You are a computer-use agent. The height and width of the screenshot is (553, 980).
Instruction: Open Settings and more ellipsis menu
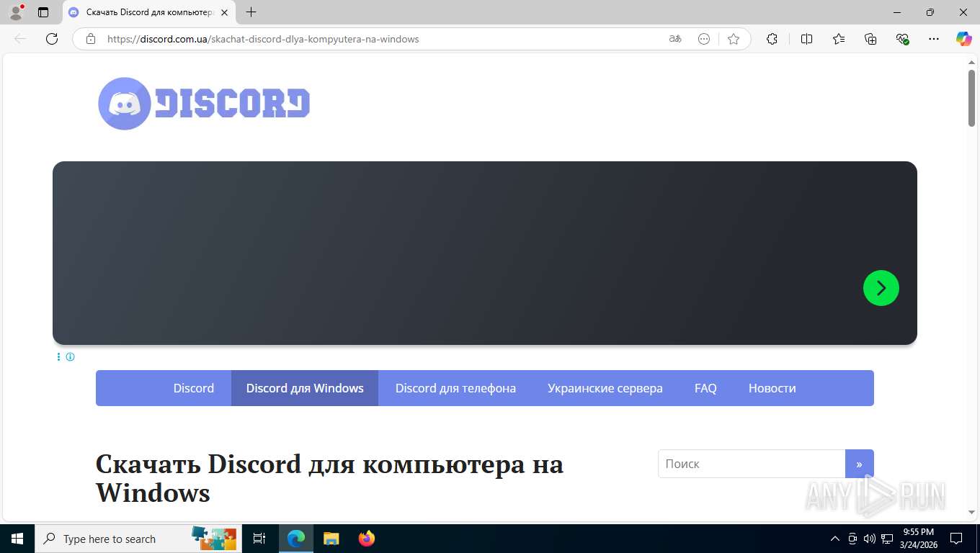tap(934, 39)
